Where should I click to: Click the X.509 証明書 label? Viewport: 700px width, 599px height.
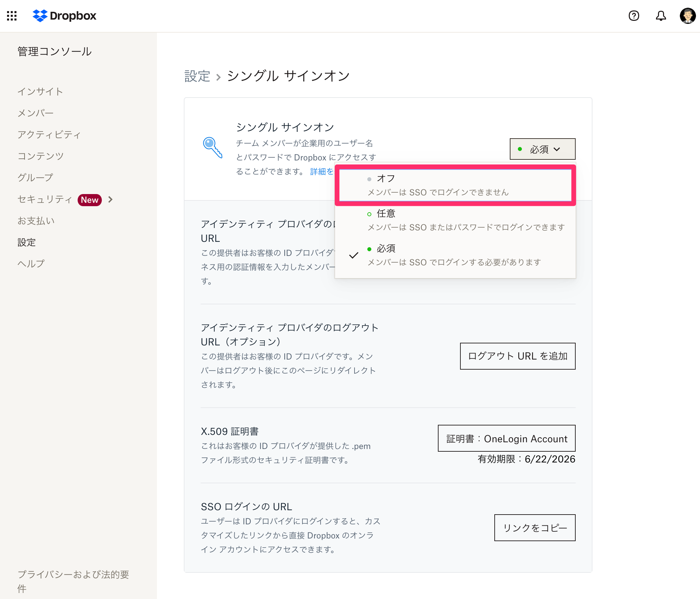[230, 431]
